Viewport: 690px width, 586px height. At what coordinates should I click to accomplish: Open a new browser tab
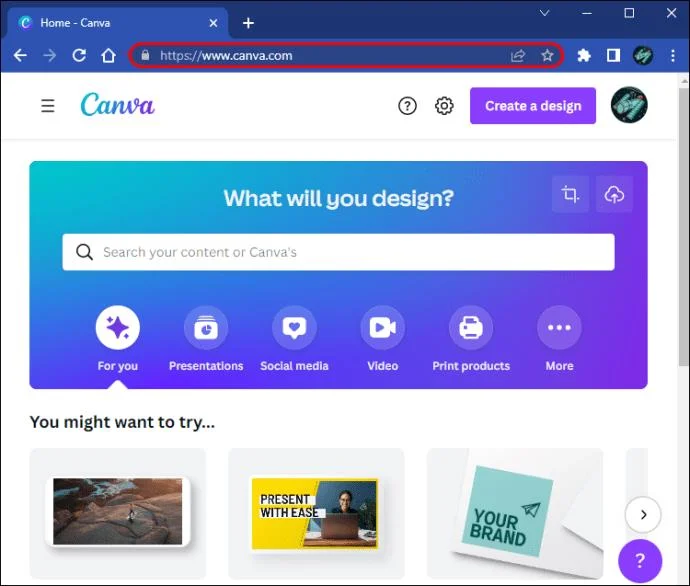pos(248,23)
